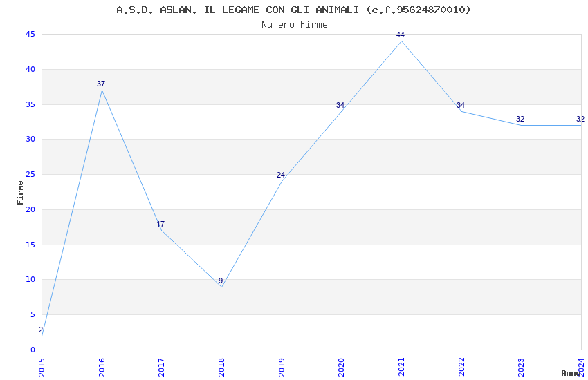Click x-axis year 2021 tick label
The height and width of the screenshot is (380, 588).
[401, 368]
